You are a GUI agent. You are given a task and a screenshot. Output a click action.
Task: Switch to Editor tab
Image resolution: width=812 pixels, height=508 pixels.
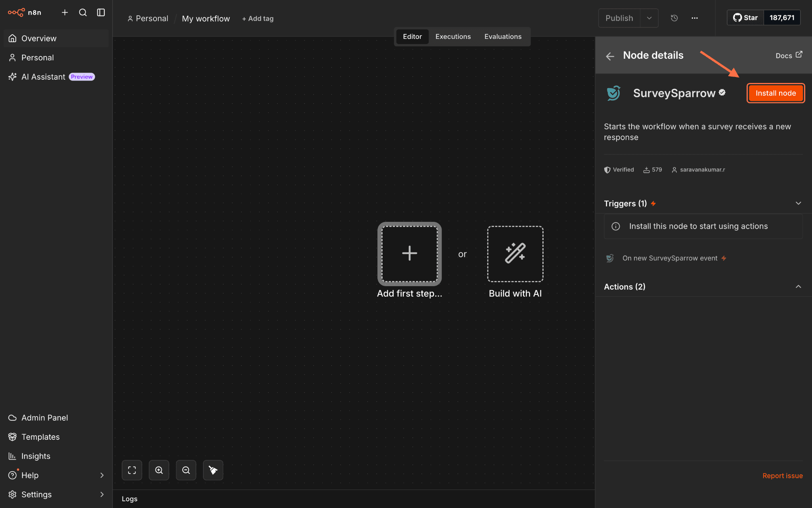point(412,37)
